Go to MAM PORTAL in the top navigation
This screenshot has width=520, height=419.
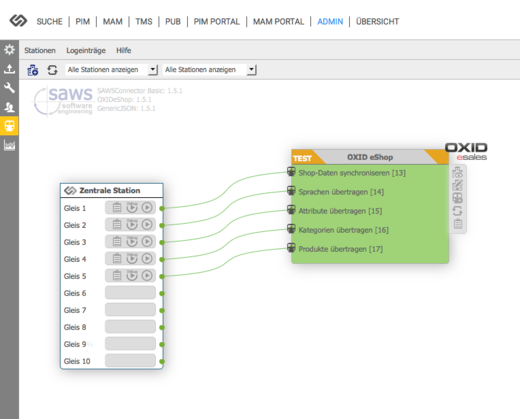[278, 22]
